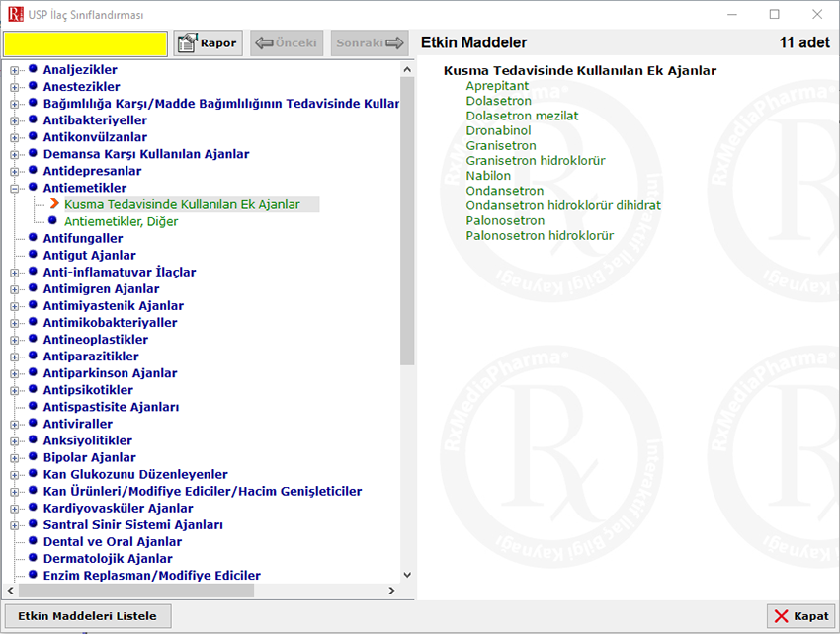Click the Rapor report button
Image resolution: width=840 pixels, height=634 pixels.
(208, 43)
